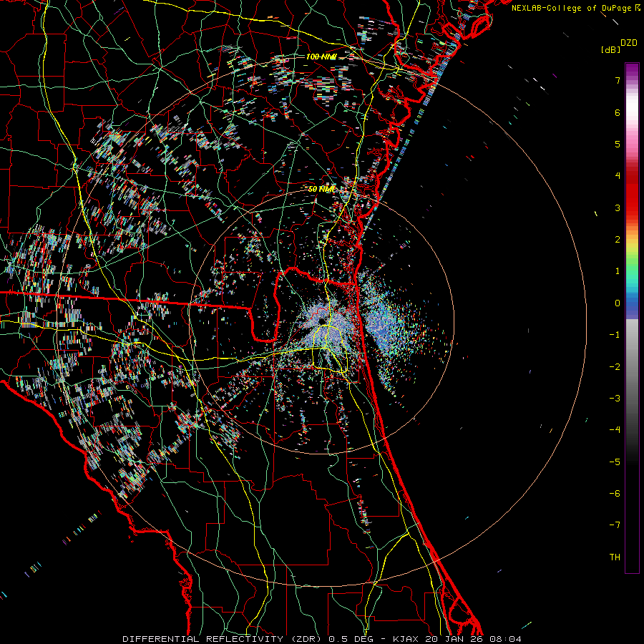644x644 pixels.
Task: Click the DZD label above color scale
Action: [629, 43]
